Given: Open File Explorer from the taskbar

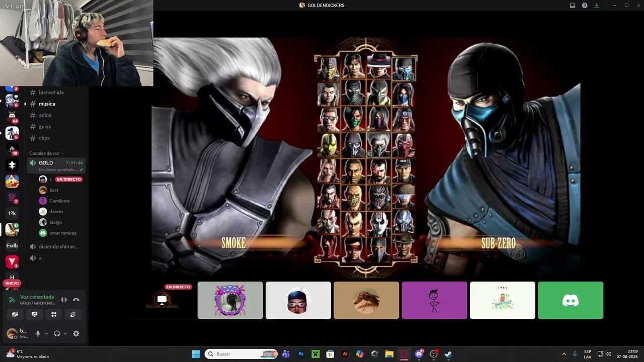Looking at the screenshot, I should click(x=389, y=354).
